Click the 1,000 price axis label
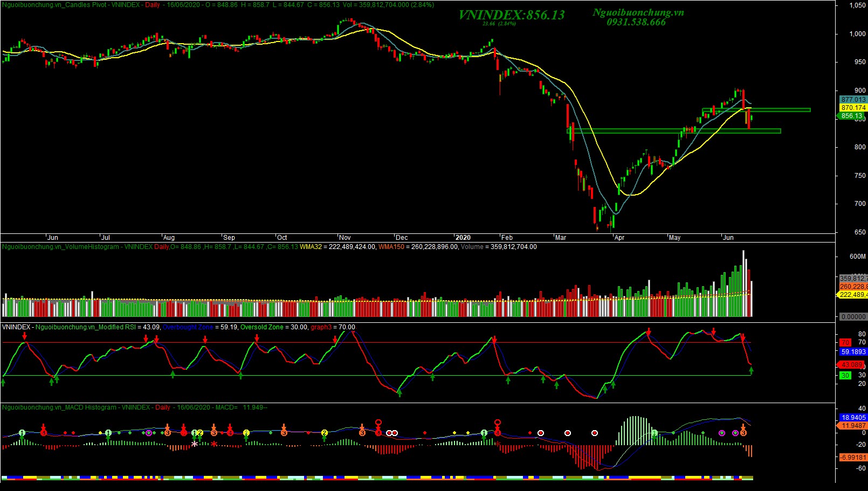The image size is (868, 491). 857,34
